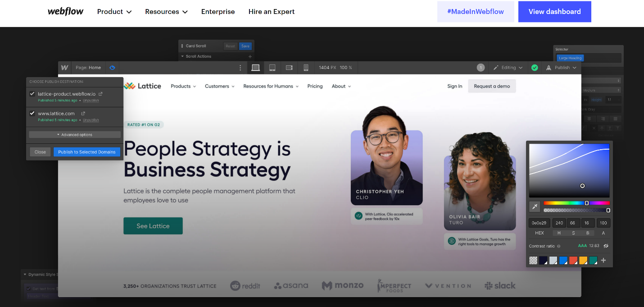This screenshot has width=644, height=307.
Task: Click the Imperfect Foods logo
Action: [394, 286]
